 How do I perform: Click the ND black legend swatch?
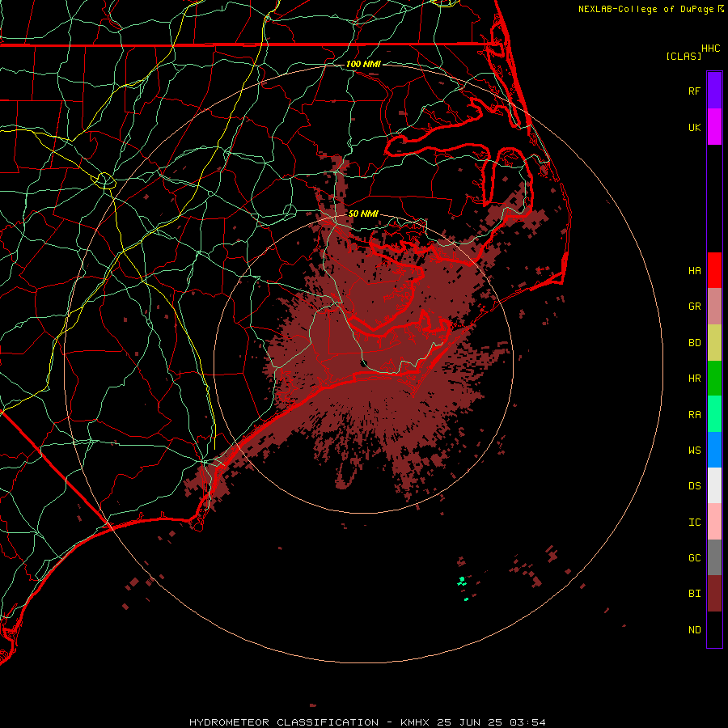[714, 629]
